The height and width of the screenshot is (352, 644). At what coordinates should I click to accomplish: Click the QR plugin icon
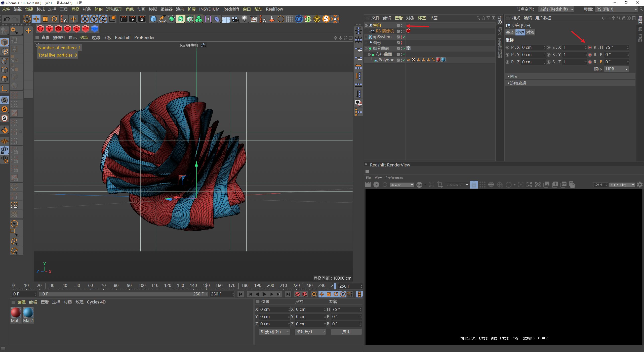[299, 19]
